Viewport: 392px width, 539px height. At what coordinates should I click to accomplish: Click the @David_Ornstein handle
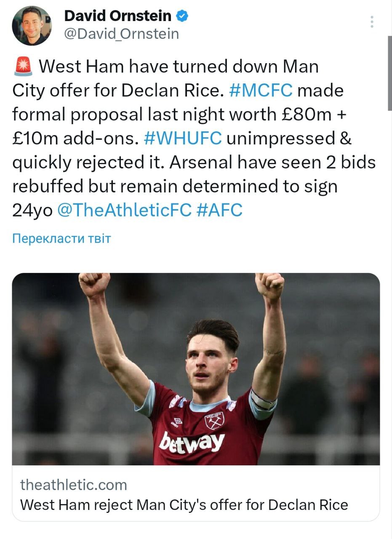tap(121, 34)
